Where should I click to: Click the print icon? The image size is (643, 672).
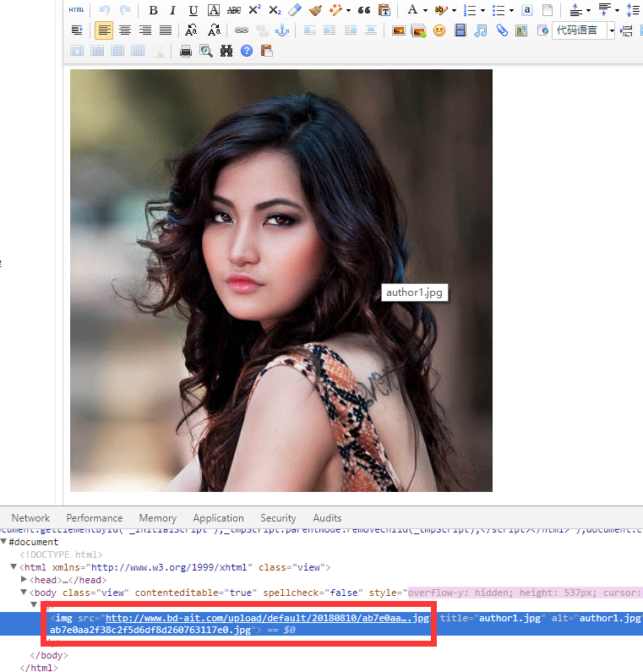point(186,51)
